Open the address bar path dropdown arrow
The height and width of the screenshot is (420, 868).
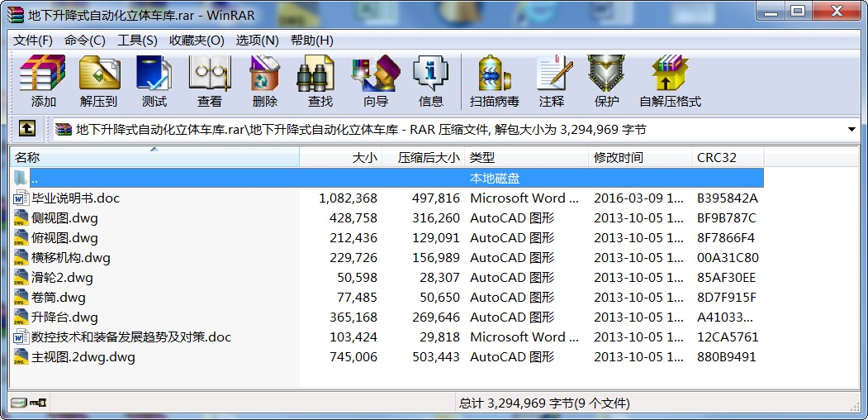[x=852, y=130]
